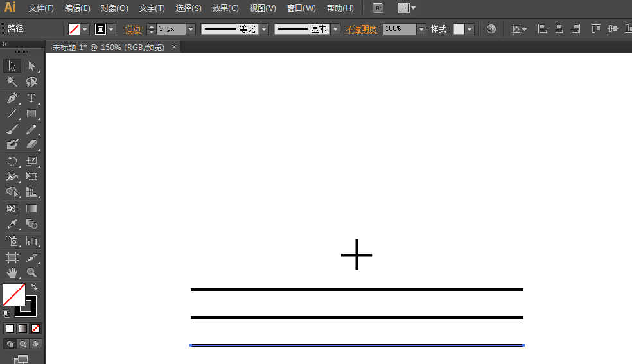
Task: Pick the Perspective Grid tool
Action: pos(31,193)
